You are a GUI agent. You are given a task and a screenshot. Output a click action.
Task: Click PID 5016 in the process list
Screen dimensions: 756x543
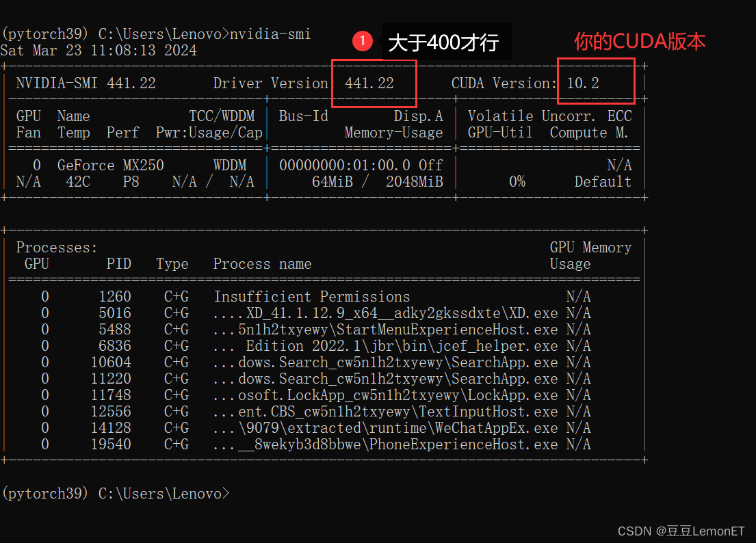[115, 313]
